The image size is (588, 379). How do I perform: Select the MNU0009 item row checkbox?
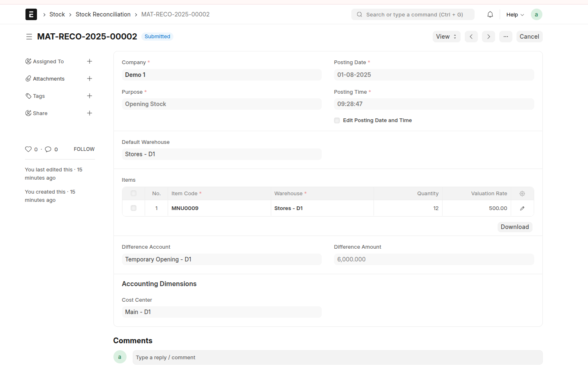133,208
